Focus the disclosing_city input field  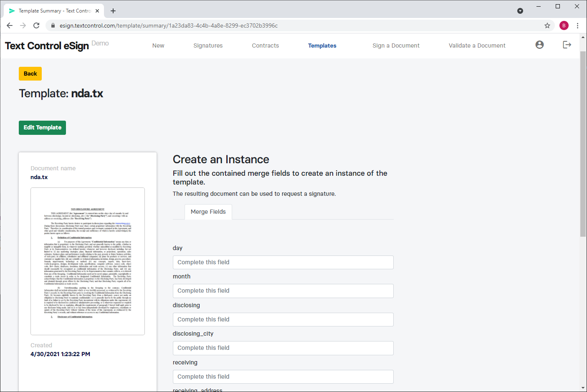point(283,348)
